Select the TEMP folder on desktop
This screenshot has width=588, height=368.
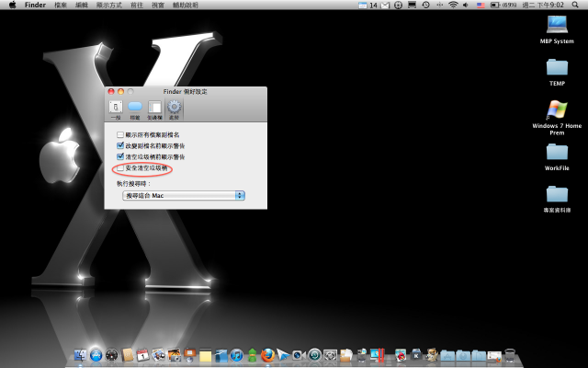tap(557, 67)
